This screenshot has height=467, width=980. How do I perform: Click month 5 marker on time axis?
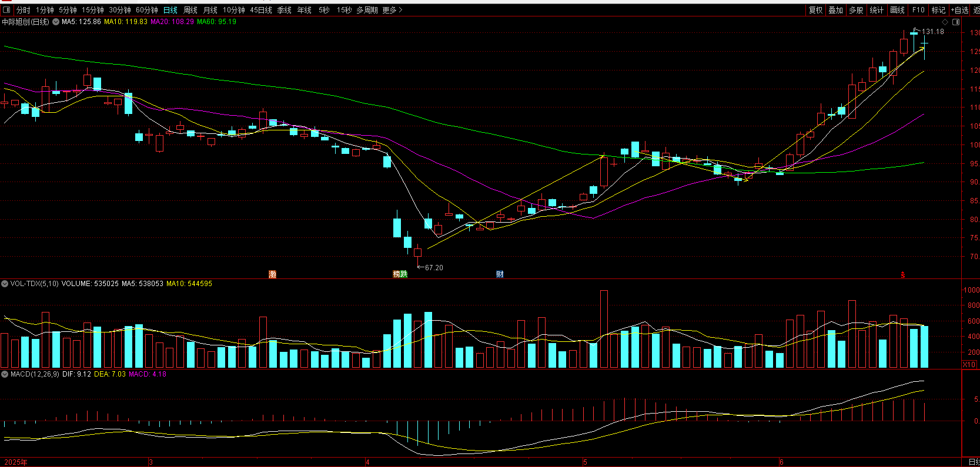(x=585, y=462)
